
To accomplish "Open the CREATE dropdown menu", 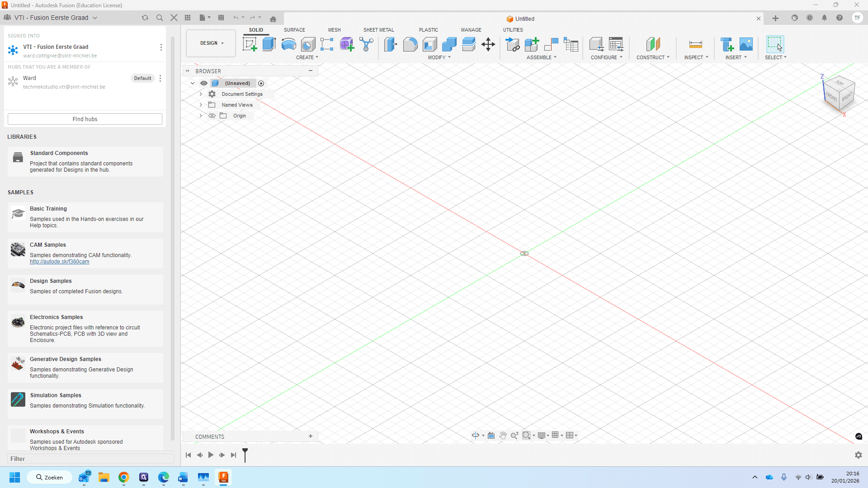I will [307, 57].
